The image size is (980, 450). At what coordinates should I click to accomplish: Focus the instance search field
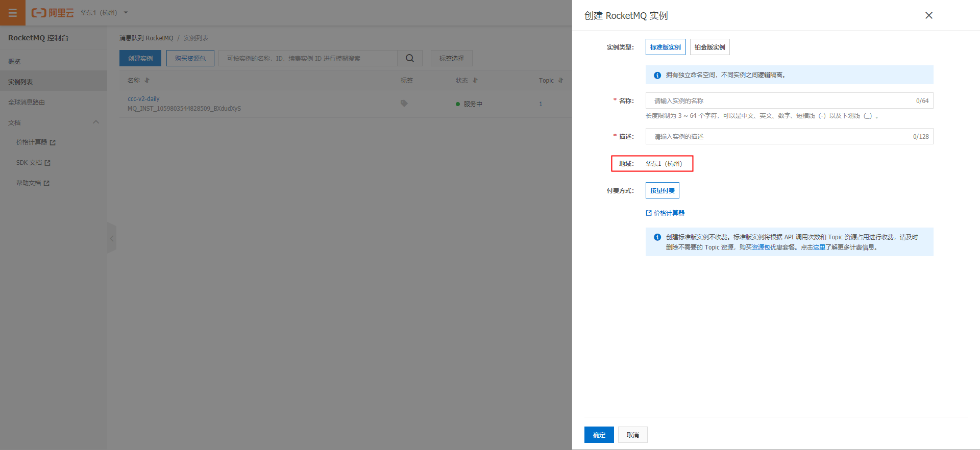(308, 58)
